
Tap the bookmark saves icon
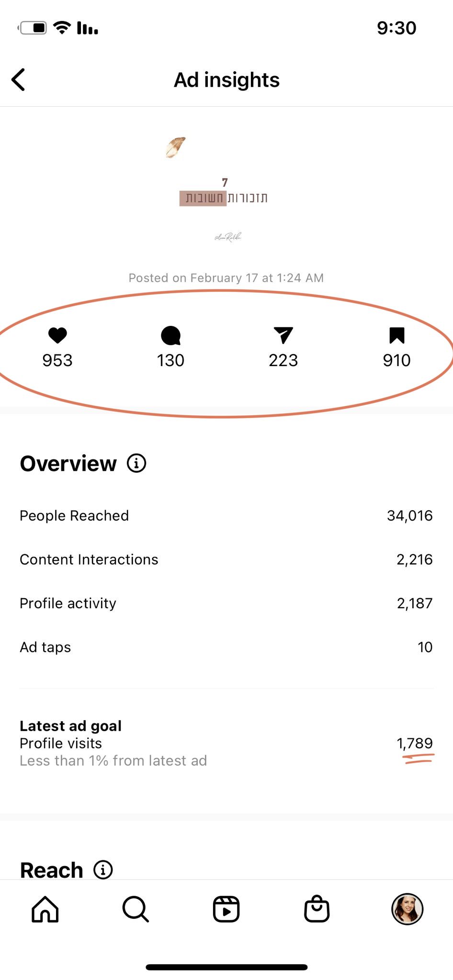point(396,335)
